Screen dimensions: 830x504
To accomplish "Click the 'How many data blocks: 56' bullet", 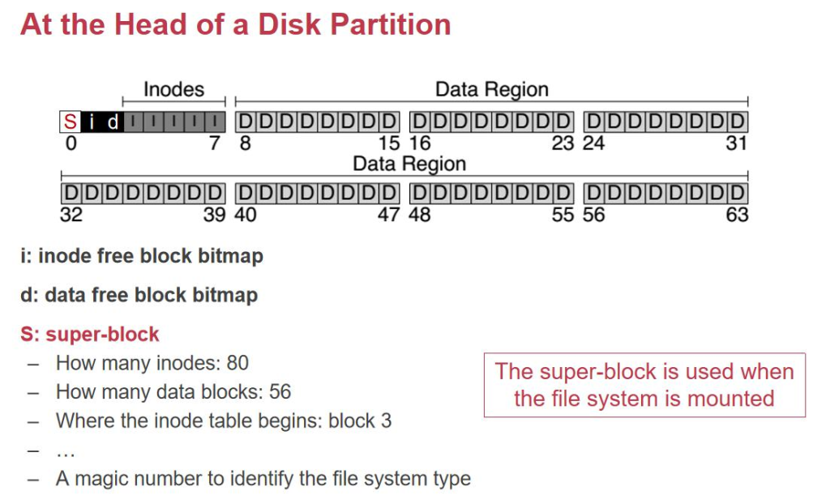I will click(173, 392).
